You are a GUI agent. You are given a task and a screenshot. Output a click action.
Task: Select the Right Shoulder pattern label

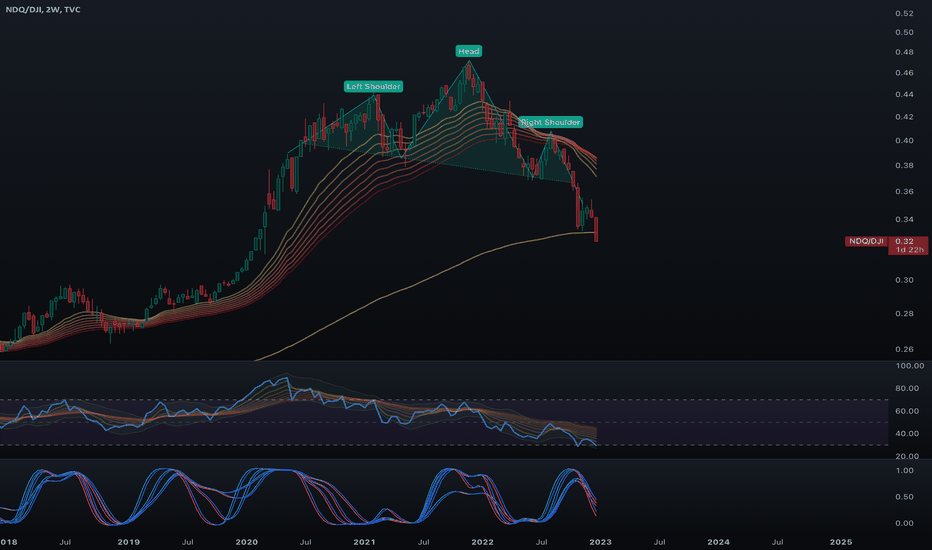pyautogui.click(x=550, y=122)
